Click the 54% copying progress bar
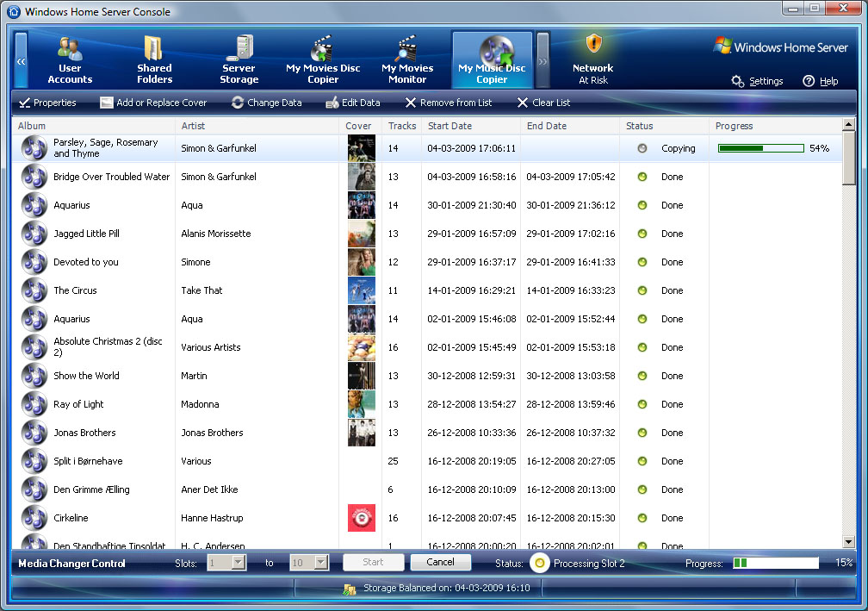This screenshot has height=611, width=868. coord(760,148)
